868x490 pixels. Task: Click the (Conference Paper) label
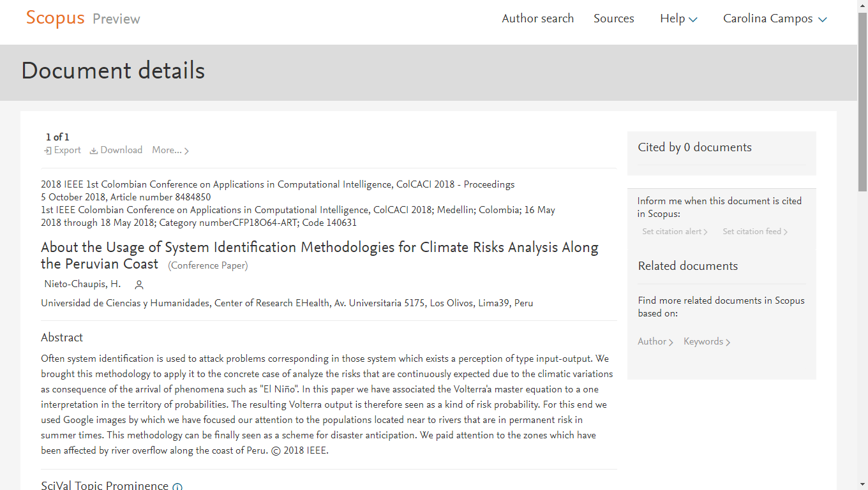tap(208, 265)
